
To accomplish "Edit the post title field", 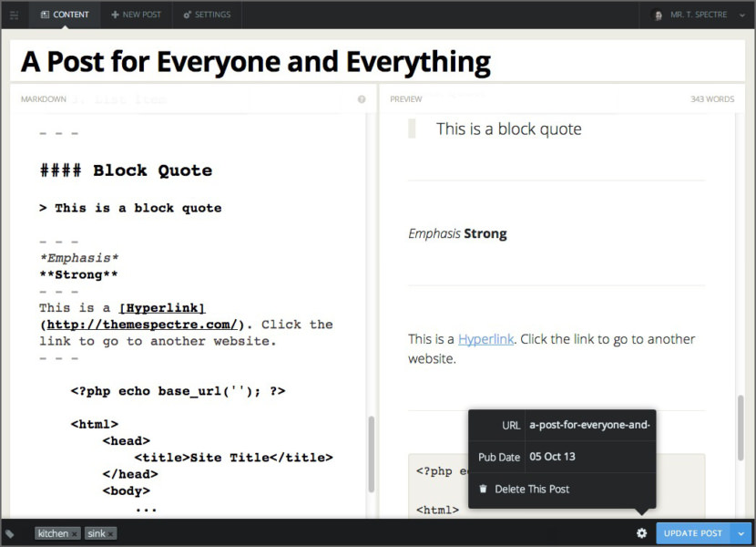I will 377,61.
